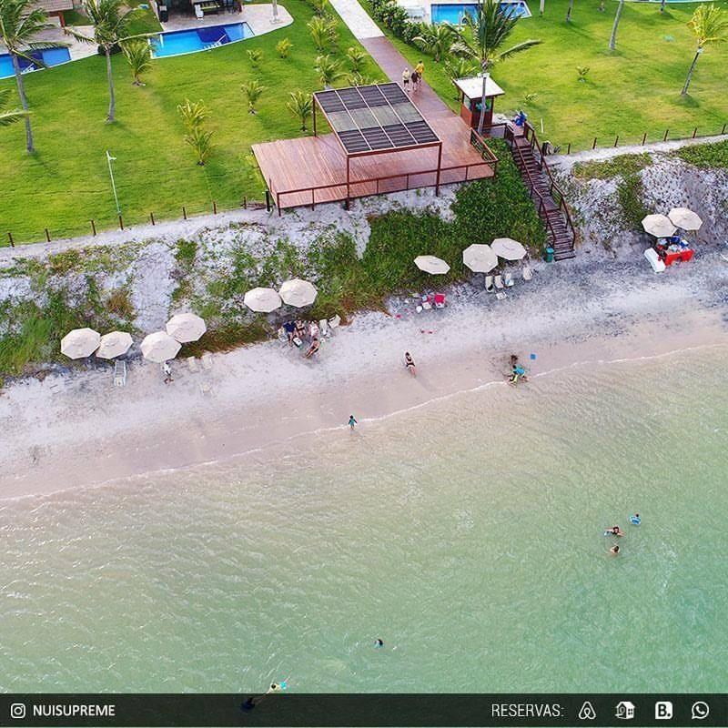Click the red cart under the right umbrellas
The image size is (728, 728).
pos(673,253)
